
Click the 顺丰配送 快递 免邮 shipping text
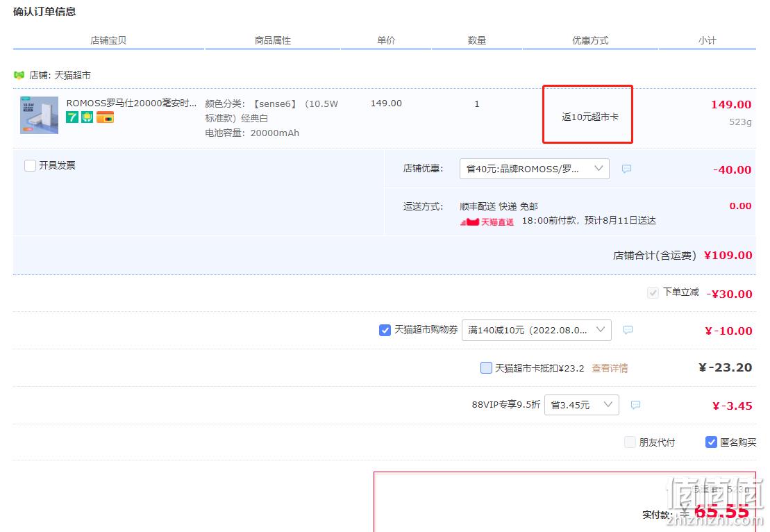(499, 206)
